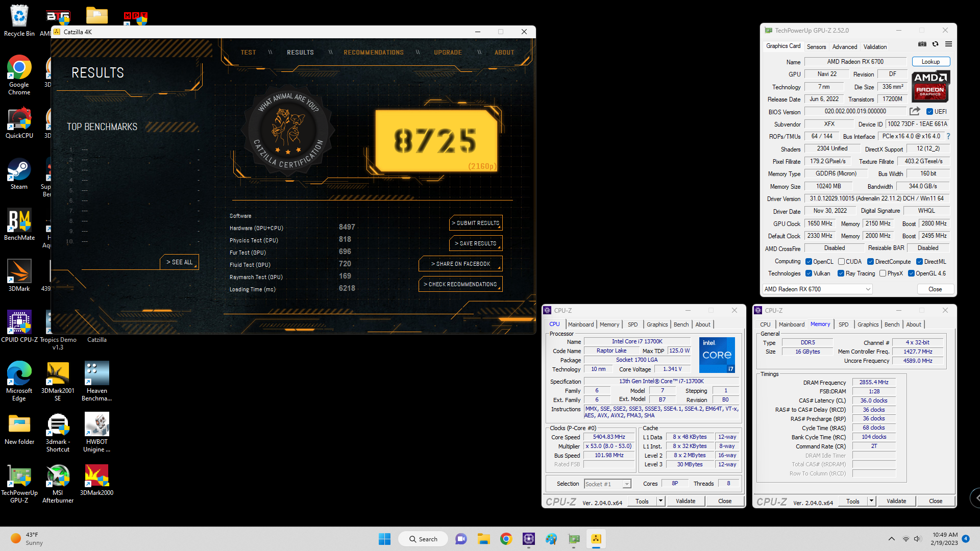Open the Catzilla taskbar icon
This screenshot has height=551, width=980.
pos(596,539)
